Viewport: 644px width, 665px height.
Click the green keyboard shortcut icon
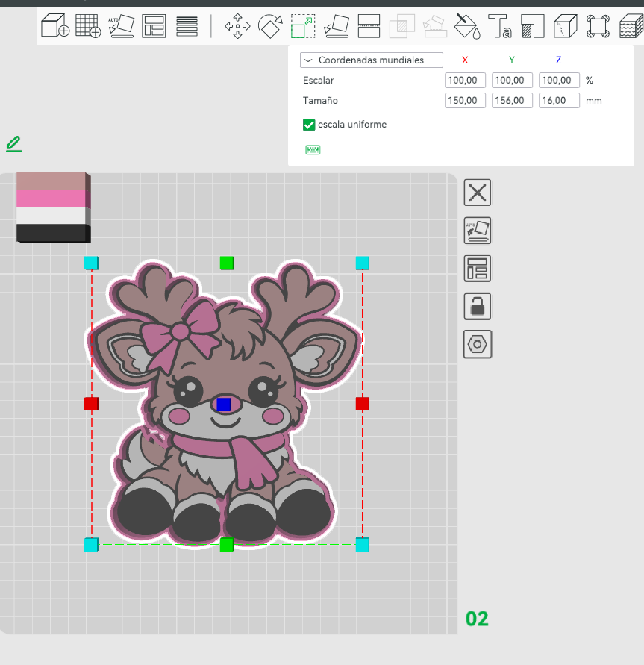[313, 150]
